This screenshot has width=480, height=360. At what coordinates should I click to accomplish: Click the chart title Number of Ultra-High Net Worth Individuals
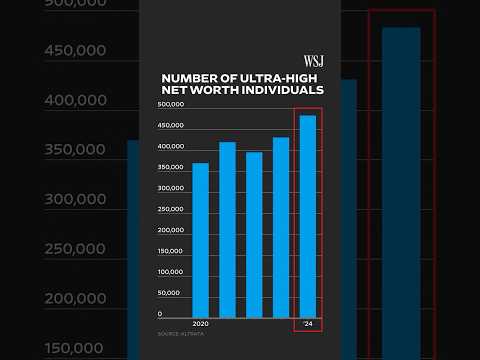click(242, 84)
